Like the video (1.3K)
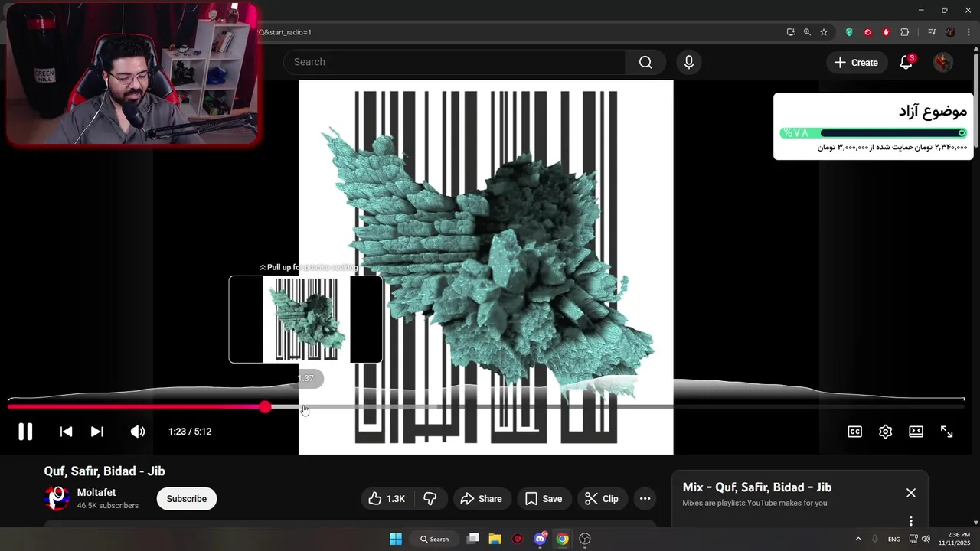 pos(387,499)
